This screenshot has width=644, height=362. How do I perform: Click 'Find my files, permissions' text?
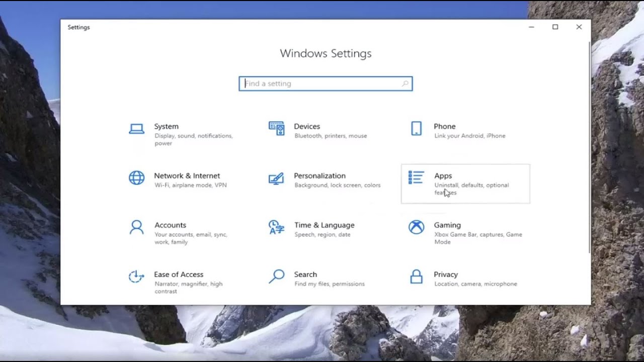(330, 284)
